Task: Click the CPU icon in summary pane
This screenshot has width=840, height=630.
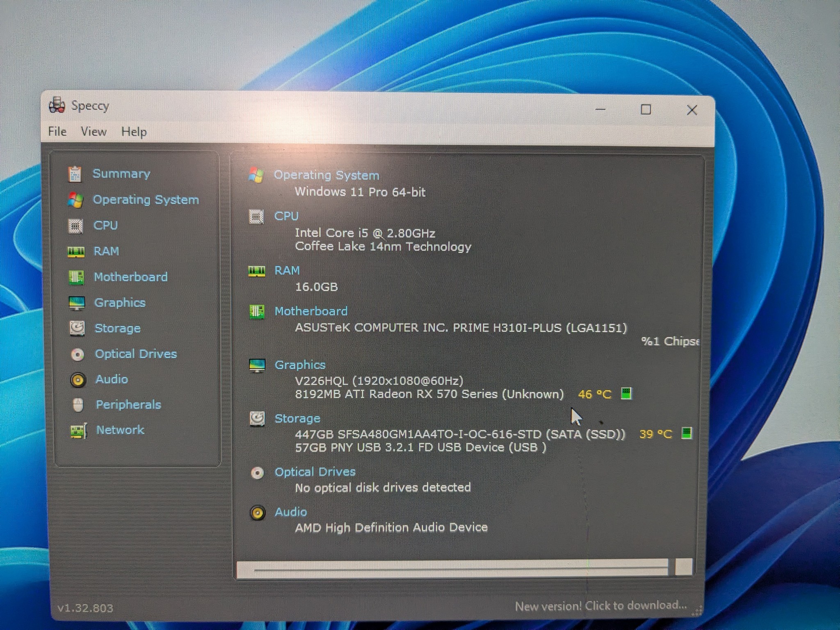Action: pos(256,217)
